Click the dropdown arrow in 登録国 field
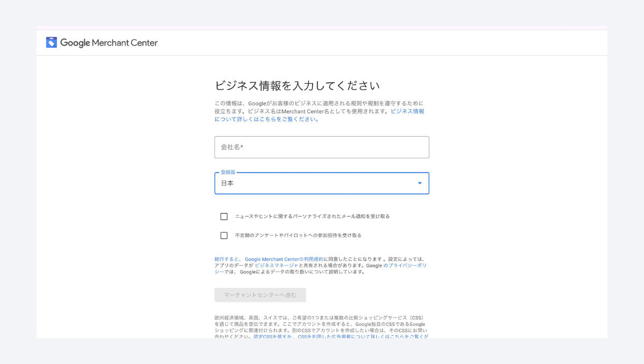The height and width of the screenshot is (364, 644). pos(420,183)
